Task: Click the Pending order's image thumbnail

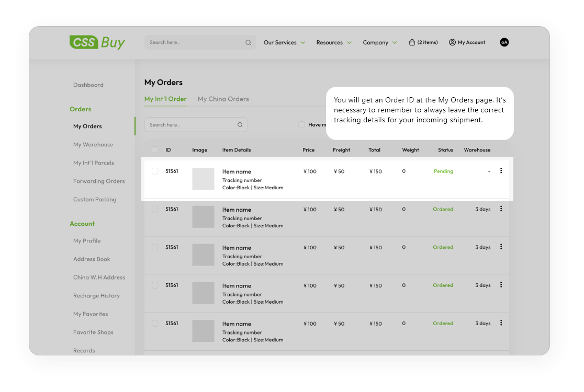Action: 203,179
